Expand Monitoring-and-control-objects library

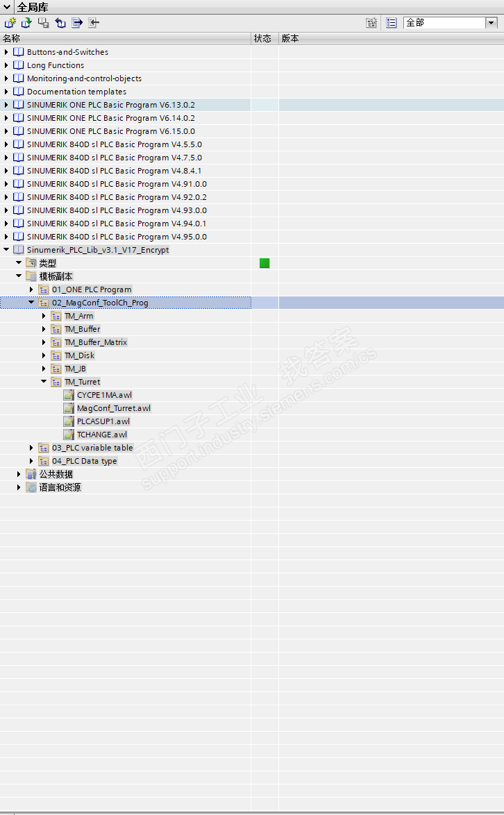tap(6, 78)
